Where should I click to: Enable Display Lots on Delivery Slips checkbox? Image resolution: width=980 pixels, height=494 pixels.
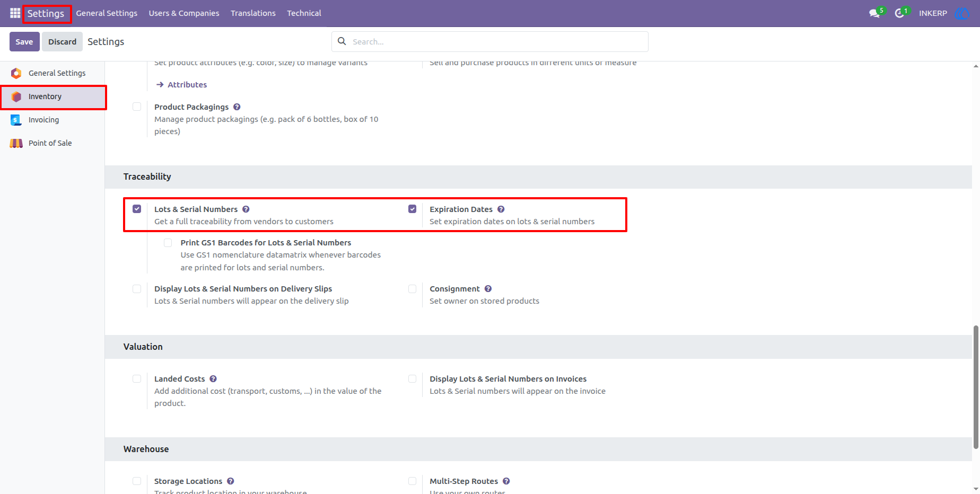137,289
